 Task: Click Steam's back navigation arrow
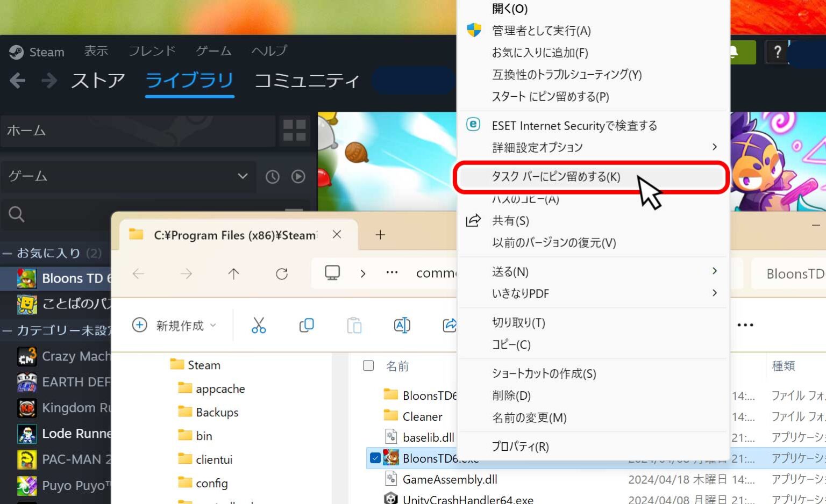pos(18,80)
